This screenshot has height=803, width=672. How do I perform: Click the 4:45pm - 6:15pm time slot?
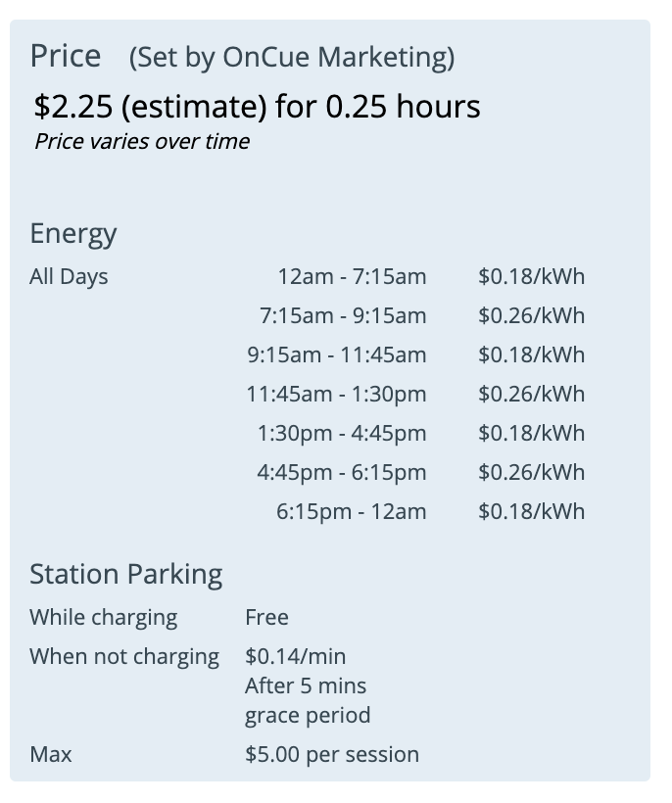point(342,472)
